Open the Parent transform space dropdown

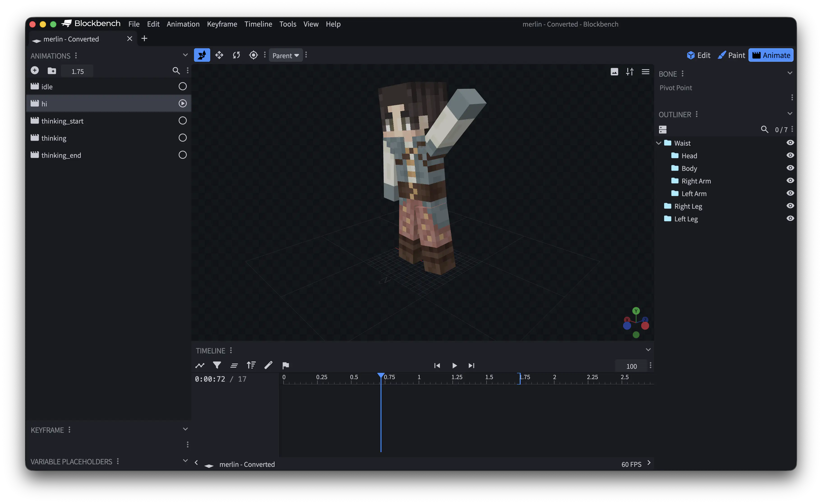(x=286, y=55)
